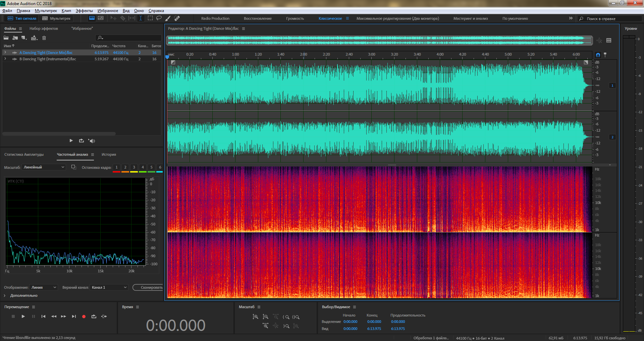Select the Spot Healing Brush tool
Image resolution: width=644 pixels, height=341 pixels.
177,18
